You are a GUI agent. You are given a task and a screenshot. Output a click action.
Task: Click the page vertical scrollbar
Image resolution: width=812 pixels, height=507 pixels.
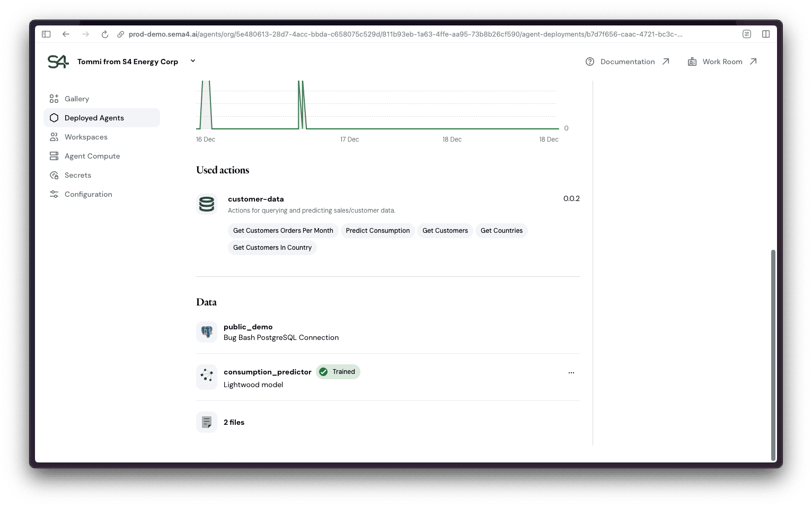pos(773,354)
